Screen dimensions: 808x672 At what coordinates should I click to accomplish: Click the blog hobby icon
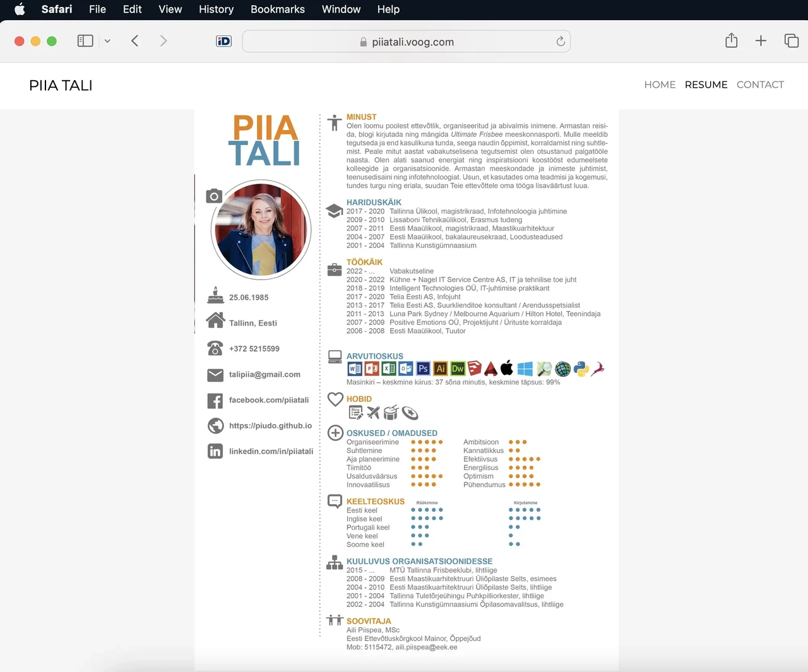355,413
